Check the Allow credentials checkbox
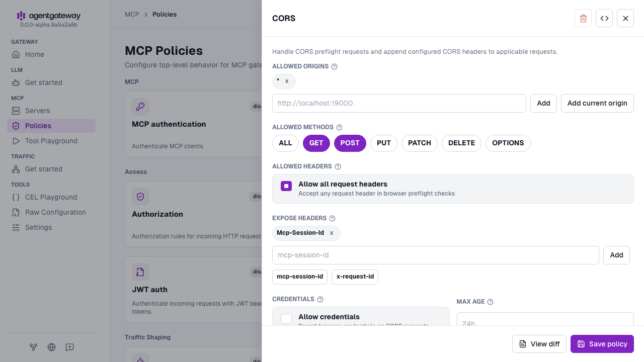This screenshot has height=362, width=644. coord(286,319)
